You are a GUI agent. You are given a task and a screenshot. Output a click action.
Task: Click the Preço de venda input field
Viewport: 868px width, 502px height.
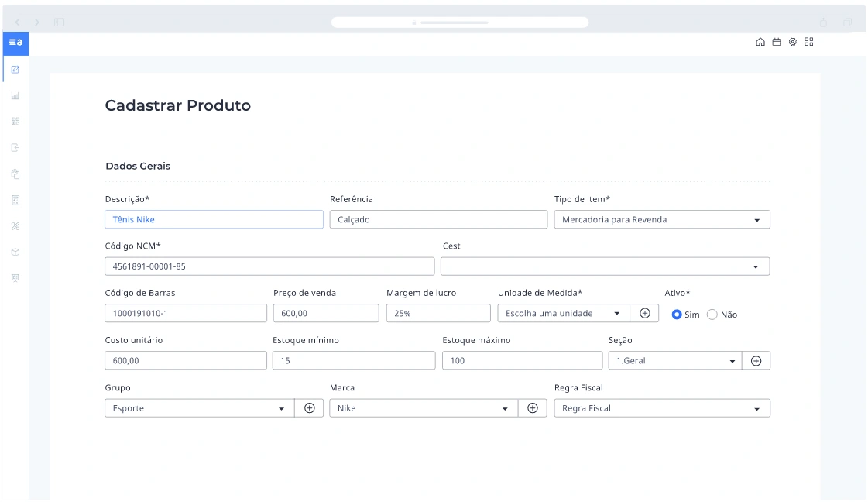click(326, 314)
